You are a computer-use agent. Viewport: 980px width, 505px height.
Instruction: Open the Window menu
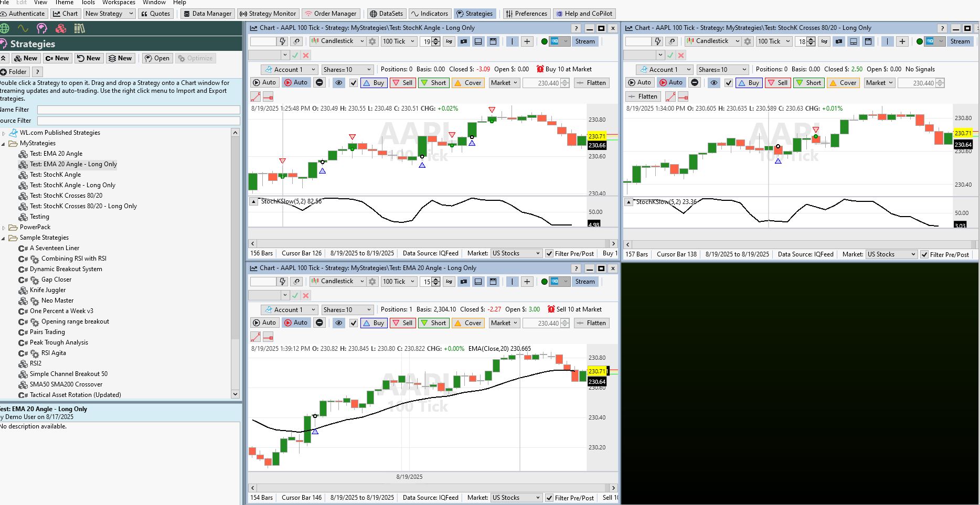pos(154,3)
